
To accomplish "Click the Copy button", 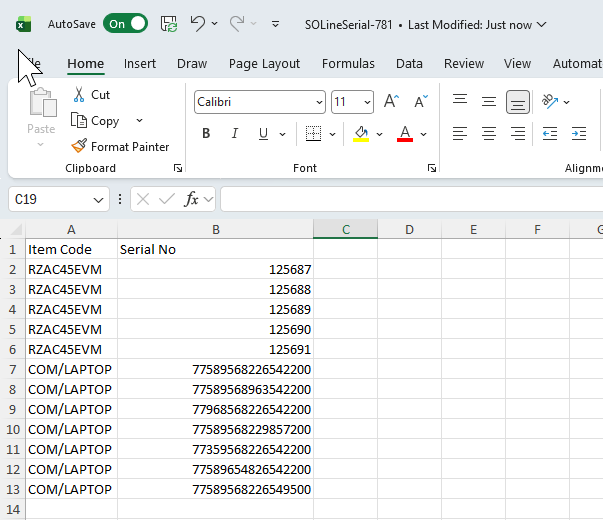I will tap(96, 121).
